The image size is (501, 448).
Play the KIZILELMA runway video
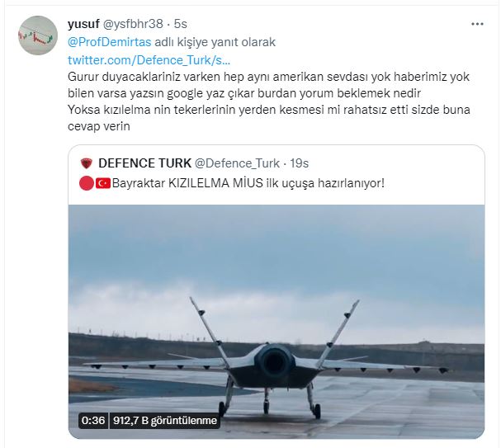coord(275,321)
